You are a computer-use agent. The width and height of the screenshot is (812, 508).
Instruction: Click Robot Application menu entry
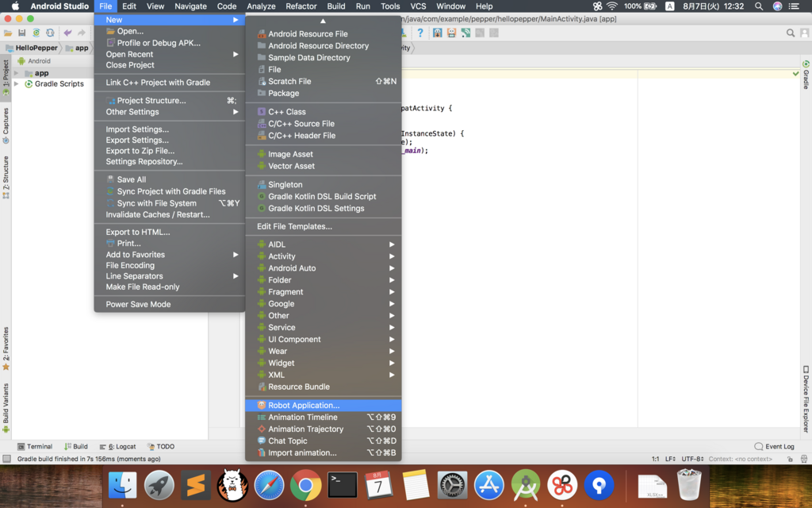point(324,406)
